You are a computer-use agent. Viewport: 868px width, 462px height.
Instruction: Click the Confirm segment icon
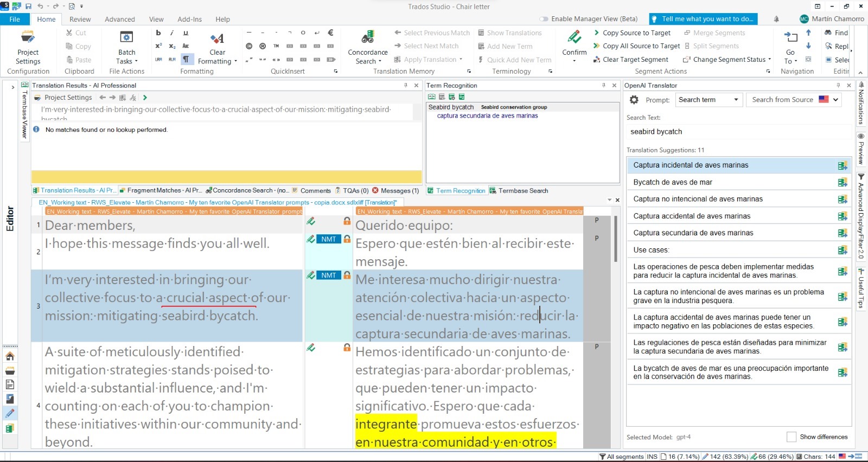(574, 38)
